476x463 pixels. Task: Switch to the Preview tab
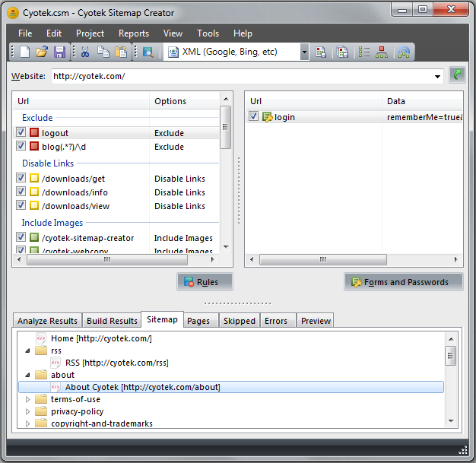(316, 321)
